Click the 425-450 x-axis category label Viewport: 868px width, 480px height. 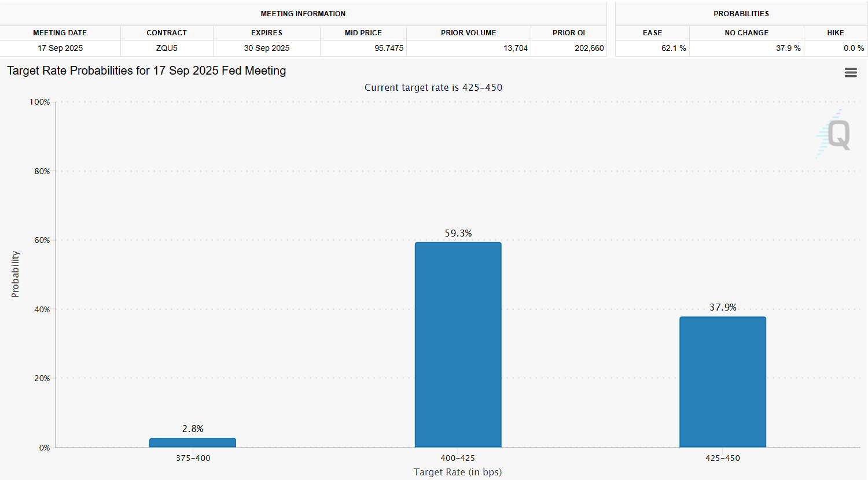point(722,458)
